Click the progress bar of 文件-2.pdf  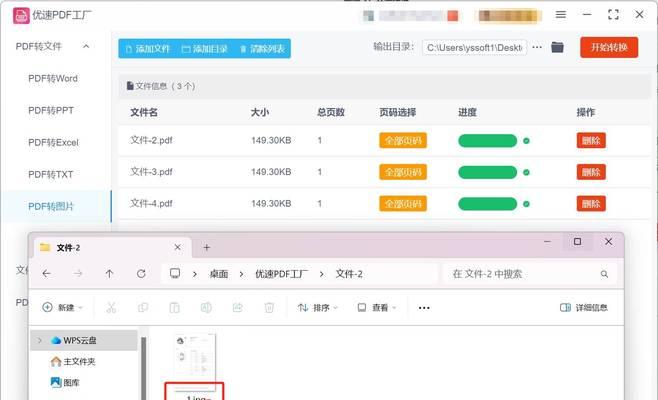click(488, 141)
